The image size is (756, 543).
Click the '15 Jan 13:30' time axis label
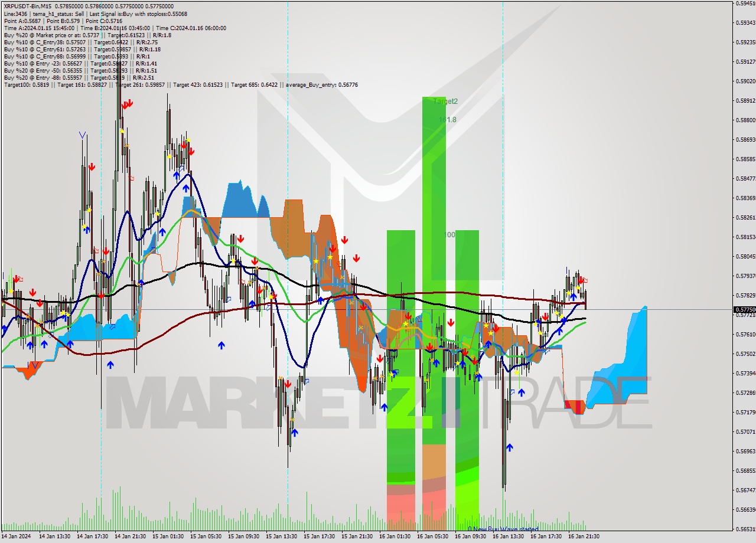click(281, 537)
